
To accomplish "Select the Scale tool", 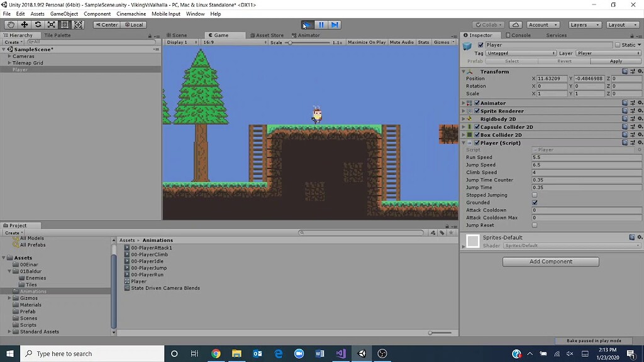I will tap(50, 25).
